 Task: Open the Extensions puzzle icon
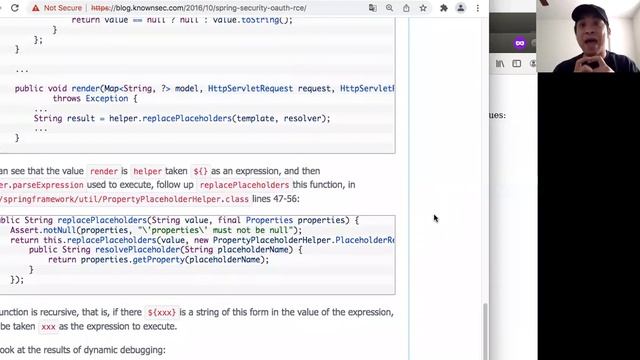(444, 8)
